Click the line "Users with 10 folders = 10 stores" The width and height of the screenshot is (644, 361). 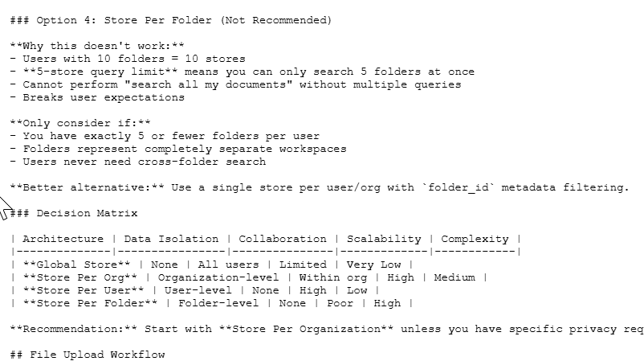133,59
